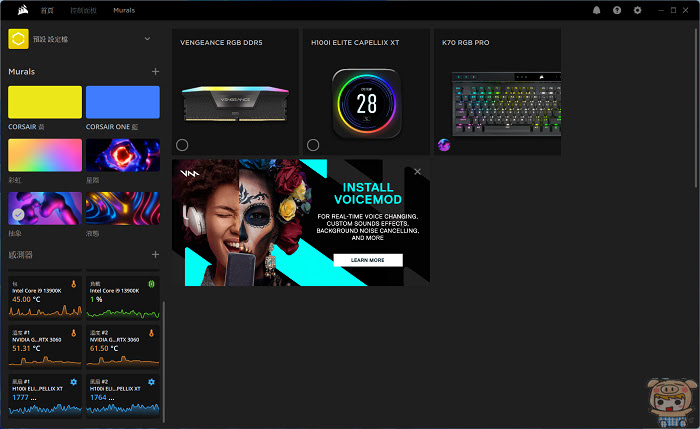Screen dimensions: 700x429
Task: Click the Voicemod logo in banner
Action: (x=190, y=173)
